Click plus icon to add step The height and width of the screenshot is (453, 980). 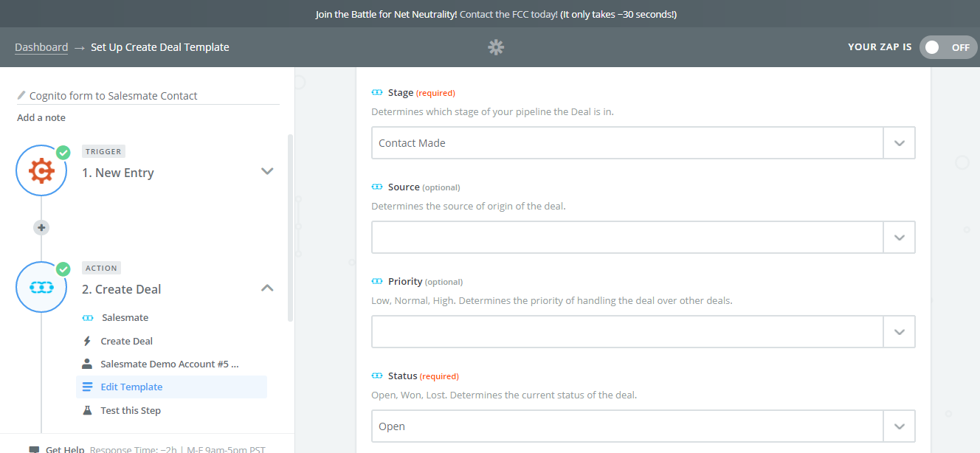coord(41,228)
